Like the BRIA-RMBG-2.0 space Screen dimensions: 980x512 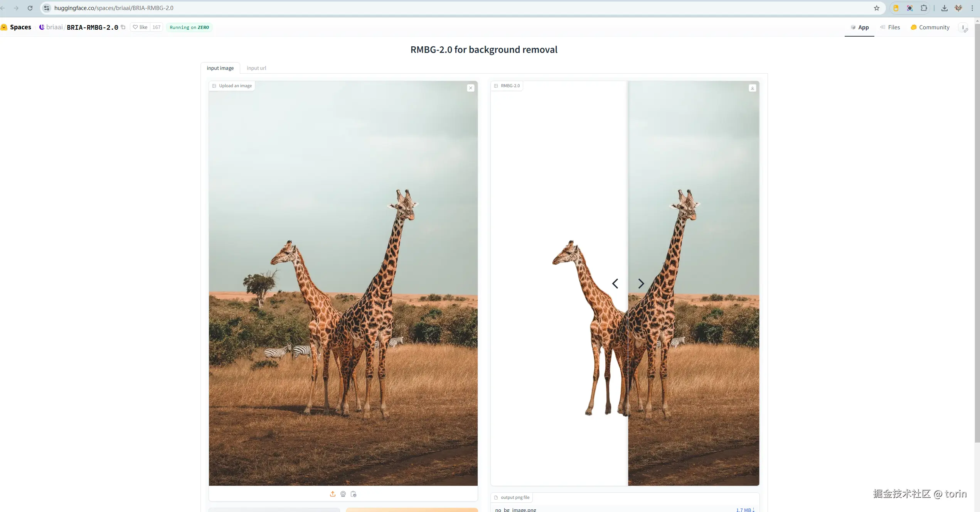click(x=140, y=27)
